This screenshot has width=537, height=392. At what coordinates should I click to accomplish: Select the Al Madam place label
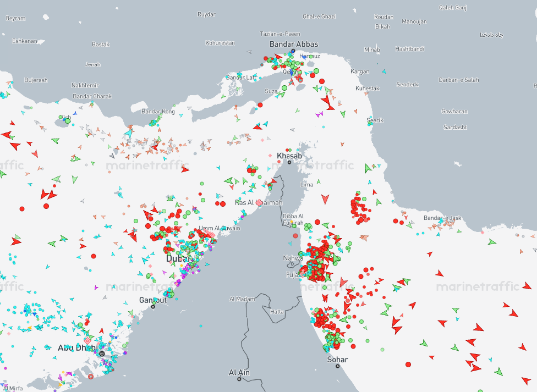point(242,299)
